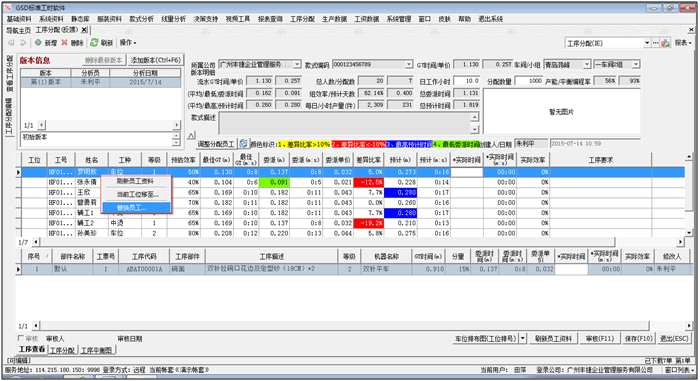
Task: Click the refresh icon next to 调整分配员工
Action: coord(243,144)
